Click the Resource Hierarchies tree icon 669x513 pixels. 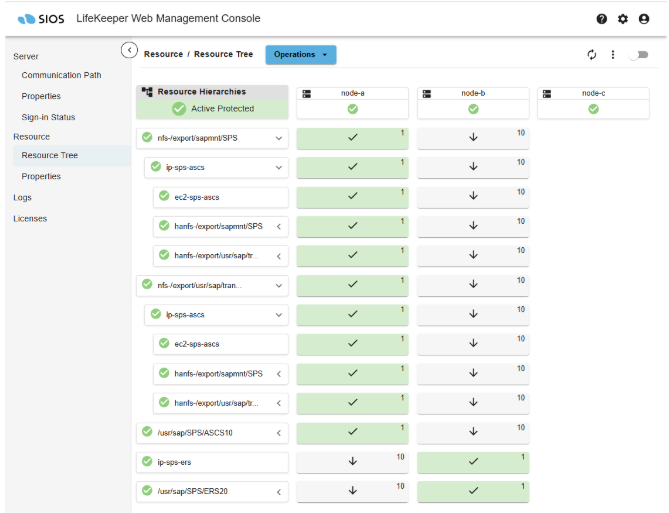pyautogui.click(x=147, y=92)
